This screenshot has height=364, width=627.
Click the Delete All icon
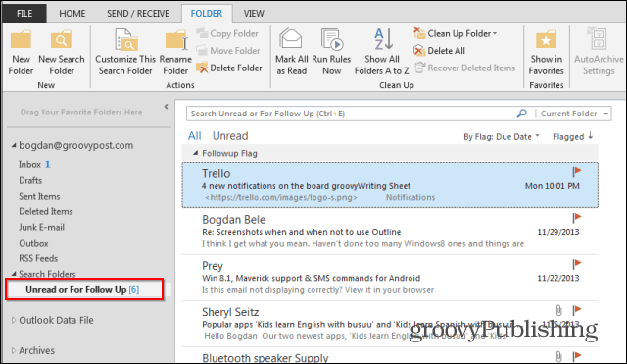pyautogui.click(x=418, y=51)
